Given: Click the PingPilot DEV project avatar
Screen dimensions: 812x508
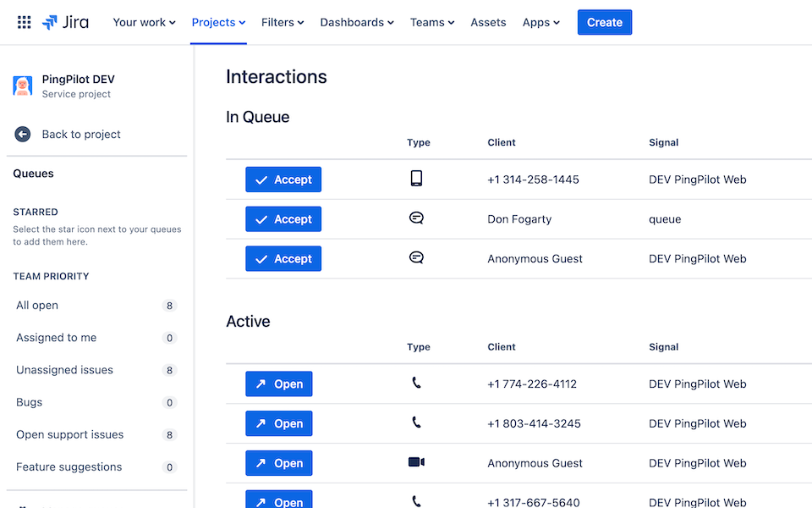Looking at the screenshot, I should point(22,86).
